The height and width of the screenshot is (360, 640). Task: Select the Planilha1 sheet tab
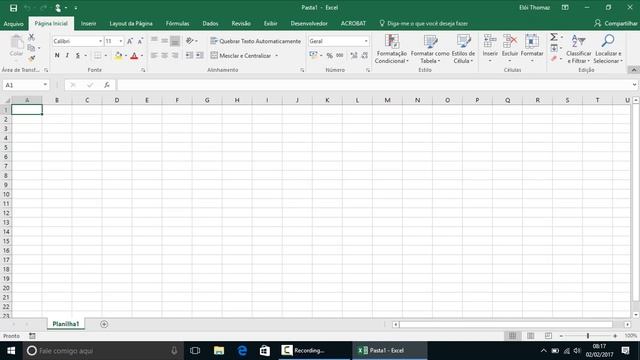tap(66, 324)
